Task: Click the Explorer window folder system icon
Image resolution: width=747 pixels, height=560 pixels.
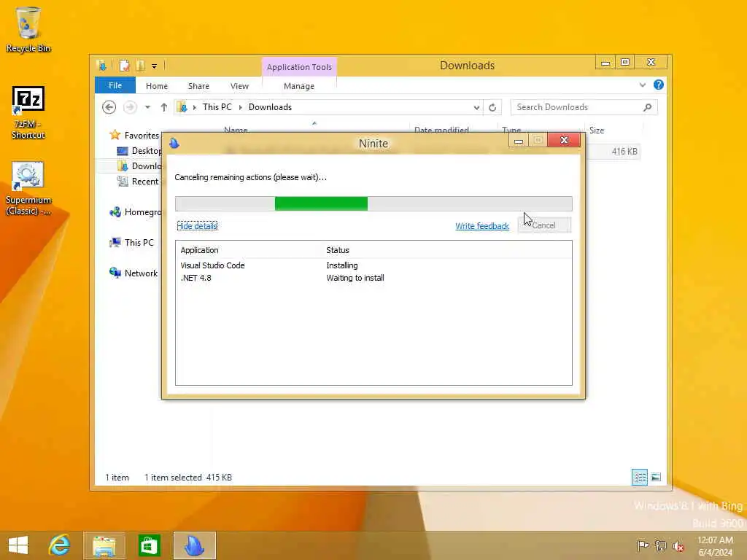Action: tap(101, 66)
